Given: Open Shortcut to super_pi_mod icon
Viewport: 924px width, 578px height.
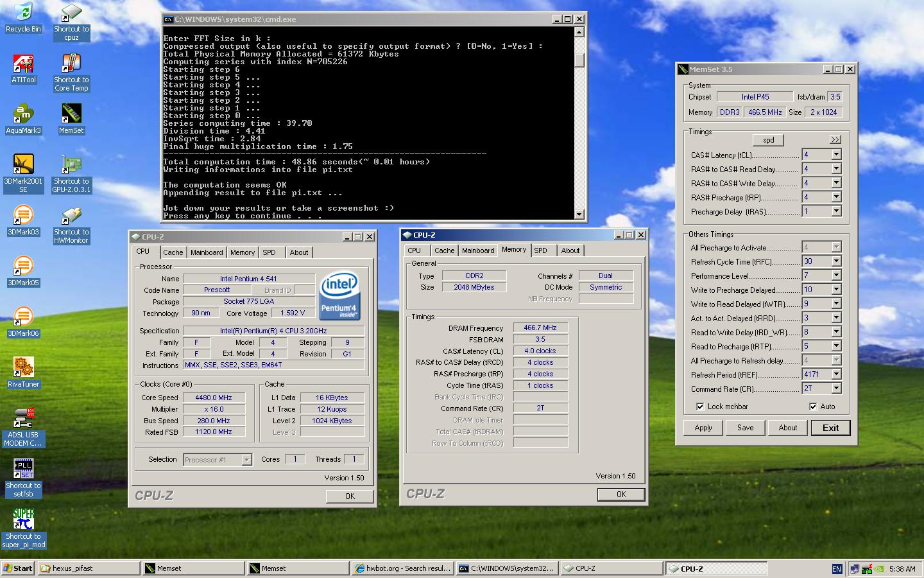Looking at the screenshot, I should click(x=23, y=529).
